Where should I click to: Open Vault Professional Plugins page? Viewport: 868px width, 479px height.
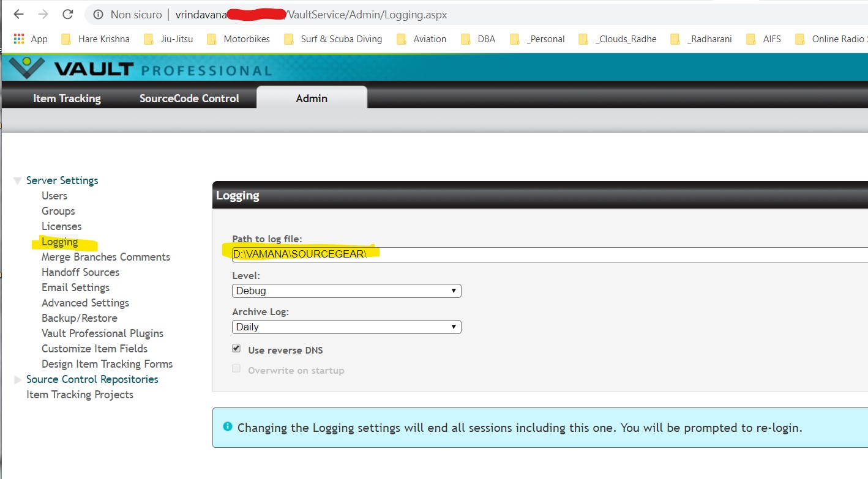coord(102,333)
